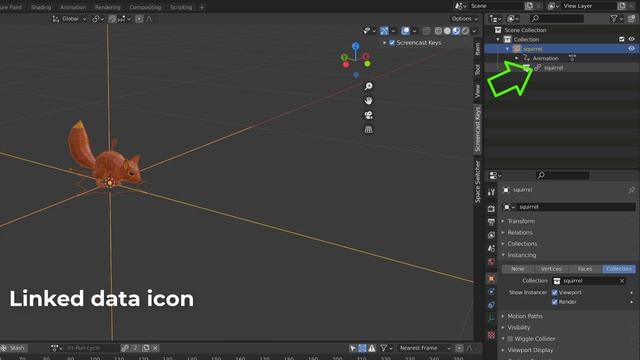Toggle X-ray mode icon
Screen dimensions: 640x360
click(x=427, y=31)
